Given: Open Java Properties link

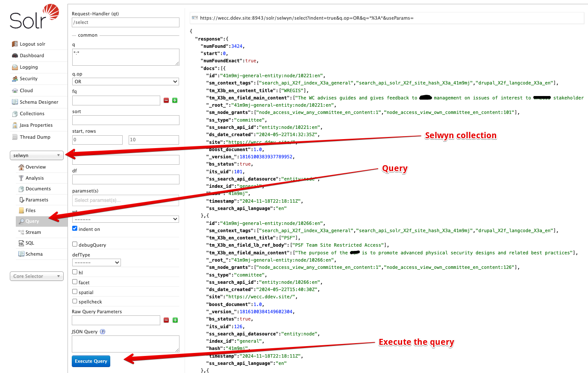Looking at the screenshot, I should 36,125.
